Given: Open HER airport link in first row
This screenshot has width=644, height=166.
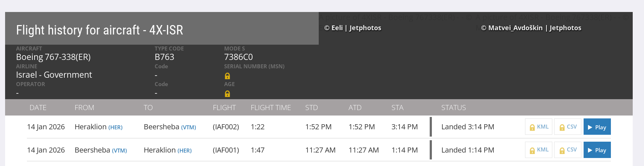Looking at the screenshot, I should (x=115, y=127).
